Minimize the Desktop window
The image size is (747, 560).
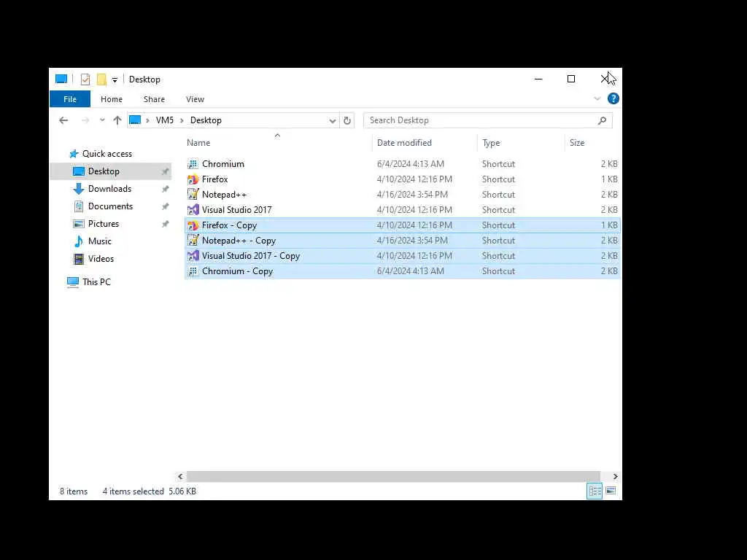point(538,79)
